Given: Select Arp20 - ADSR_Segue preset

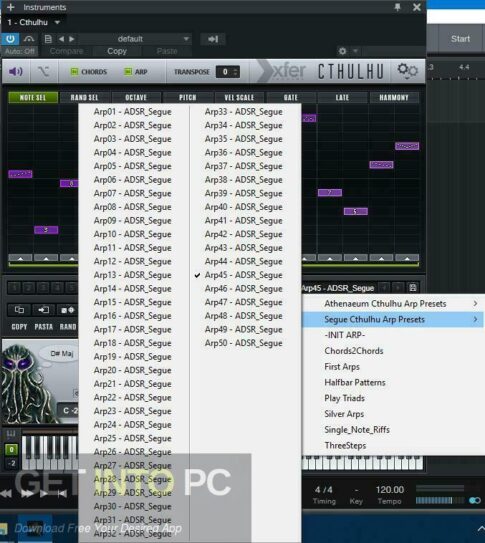Looking at the screenshot, I should [133, 370].
